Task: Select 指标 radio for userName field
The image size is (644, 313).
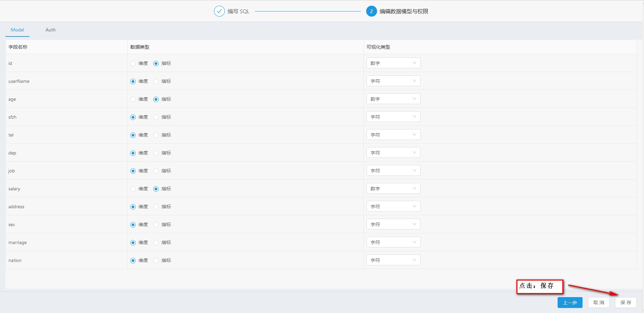Action: point(156,81)
